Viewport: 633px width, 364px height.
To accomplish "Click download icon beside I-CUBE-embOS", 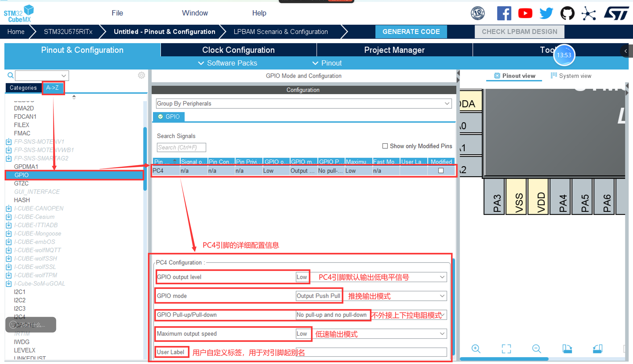I will point(9,242).
